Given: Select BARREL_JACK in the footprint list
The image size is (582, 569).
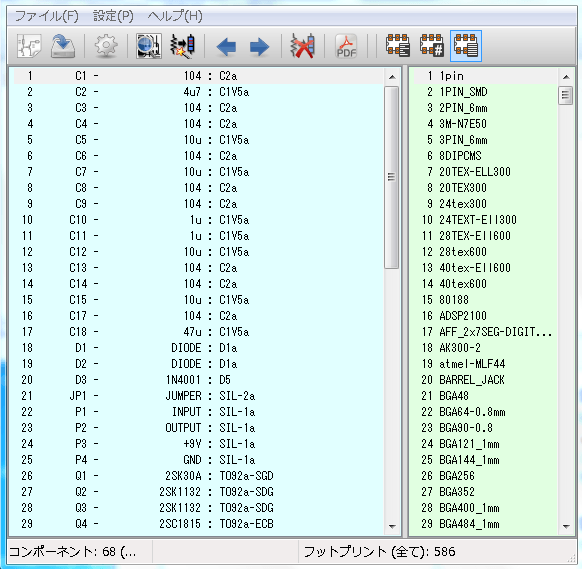Looking at the screenshot, I should click(x=471, y=380).
